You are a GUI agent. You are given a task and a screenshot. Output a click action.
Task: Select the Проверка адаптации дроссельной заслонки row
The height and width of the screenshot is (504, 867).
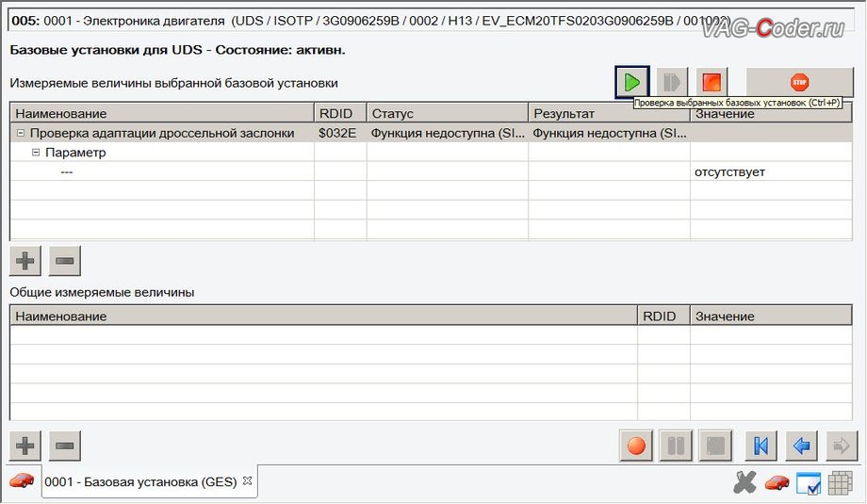pos(432,133)
